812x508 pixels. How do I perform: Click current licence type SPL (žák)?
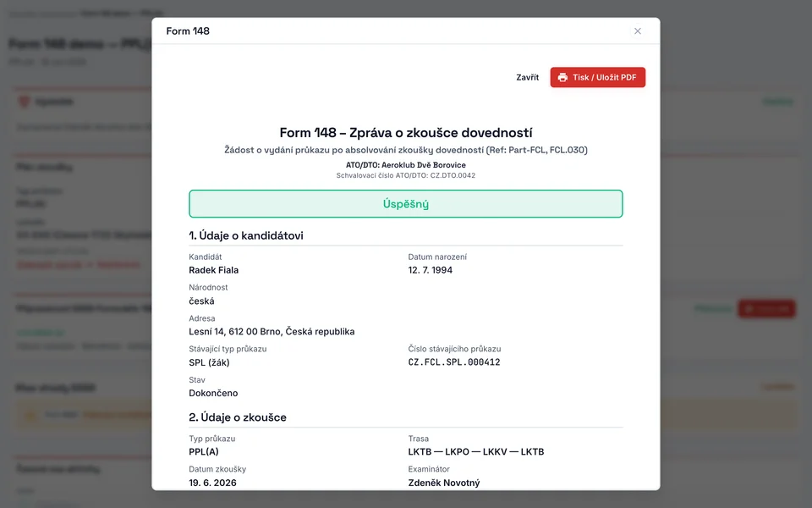tap(209, 362)
